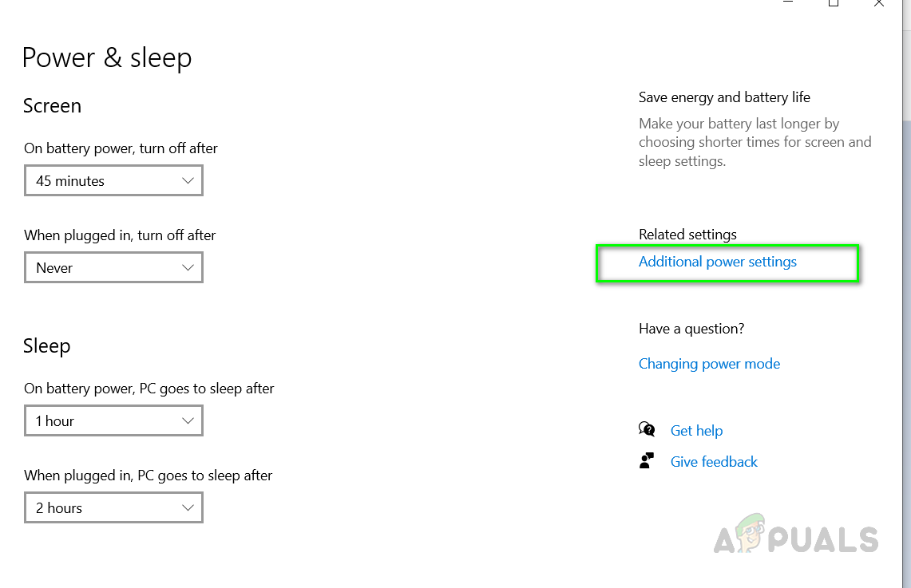Click the Have a question? heading
This screenshot has height=588, width=911.
[x=691, y=329]
